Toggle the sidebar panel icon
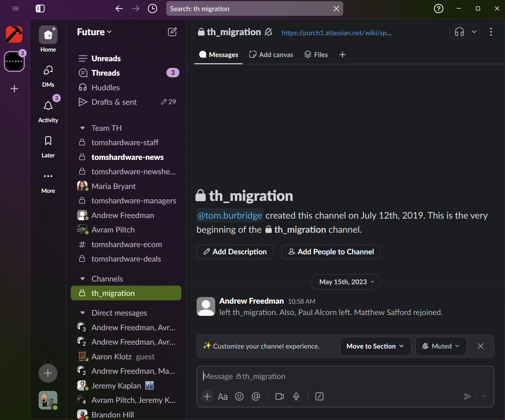This screenshot has height=420, width=505. click(40, 9)
